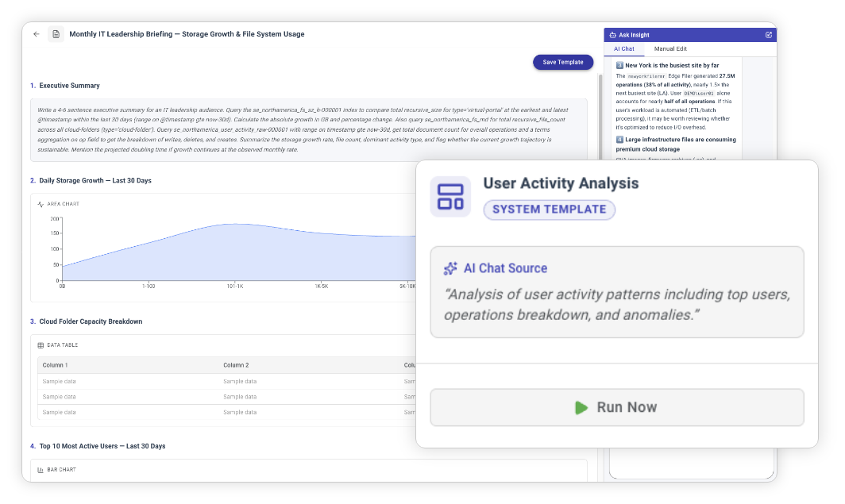Screen dimensions: 845x504
Task: Click 'New York is the busiest site by far'
Action: pos(672,66)
